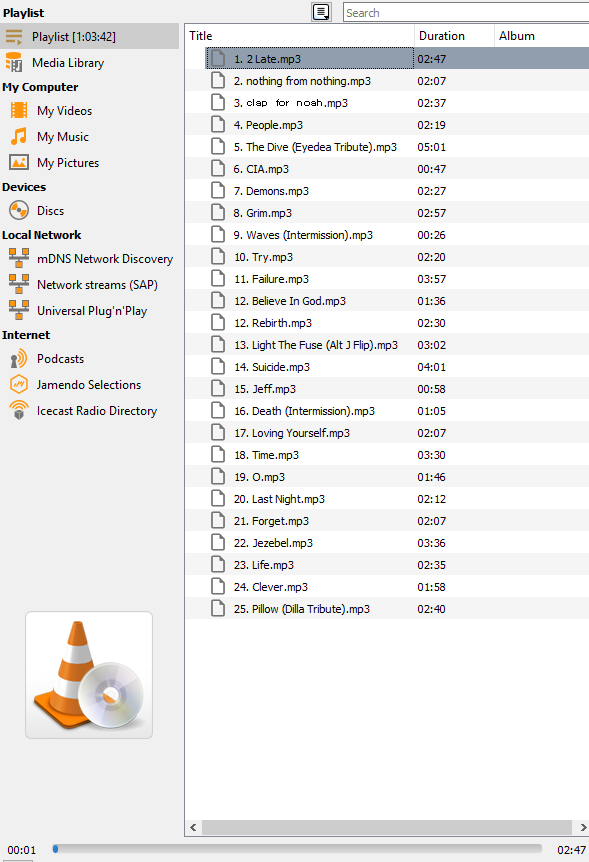Select track 22. Jezebel.mp3
Screen dimensions: 589x862
(387, 543)
